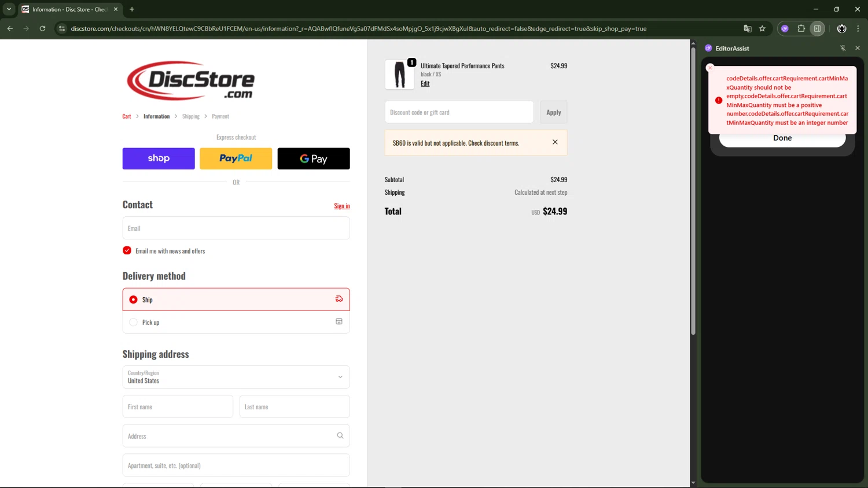Reload the page

42,28
